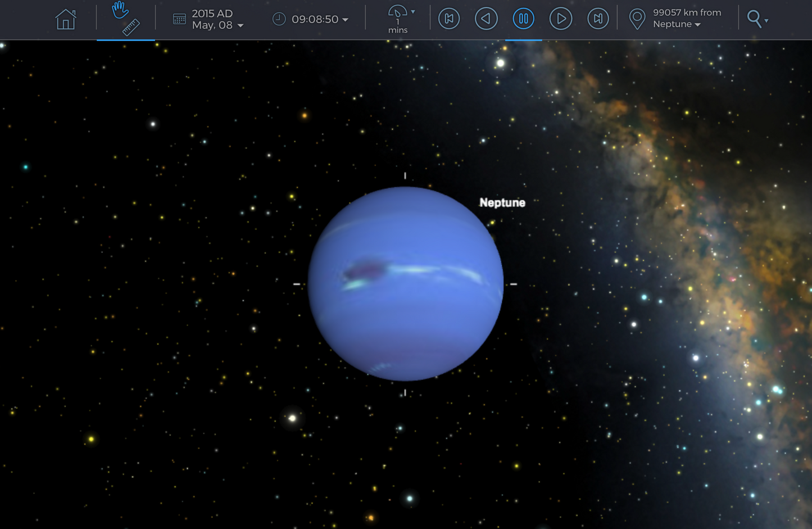Toggle pause on the time simulation
The image size is (812, 529).
pos(523,19)
